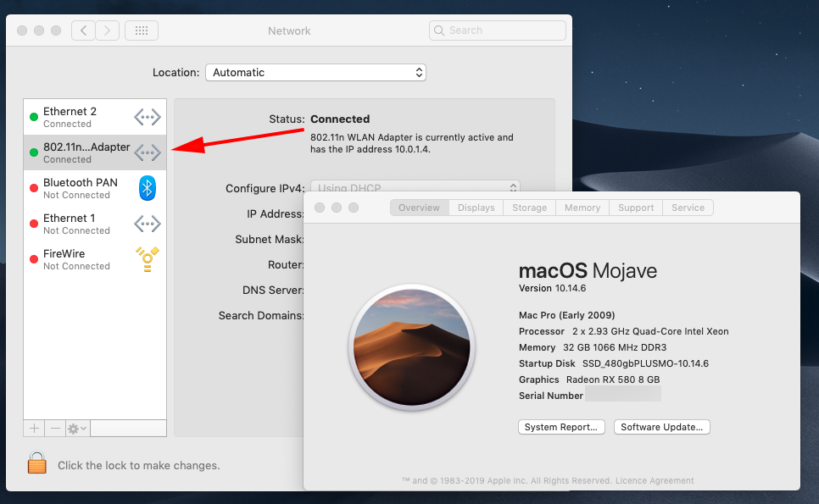Add a network service with the plus button
Screen dimensions: 819x504
click(x=34, y=429)
